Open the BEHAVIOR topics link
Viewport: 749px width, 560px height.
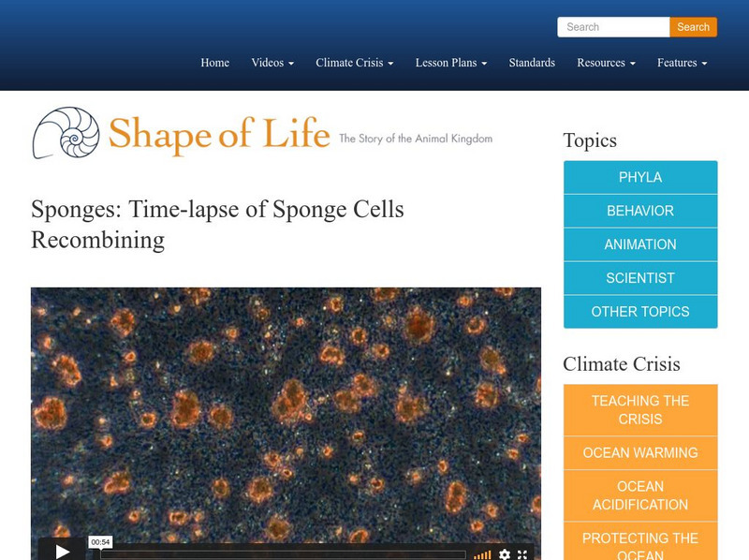(x=640, y=211)
